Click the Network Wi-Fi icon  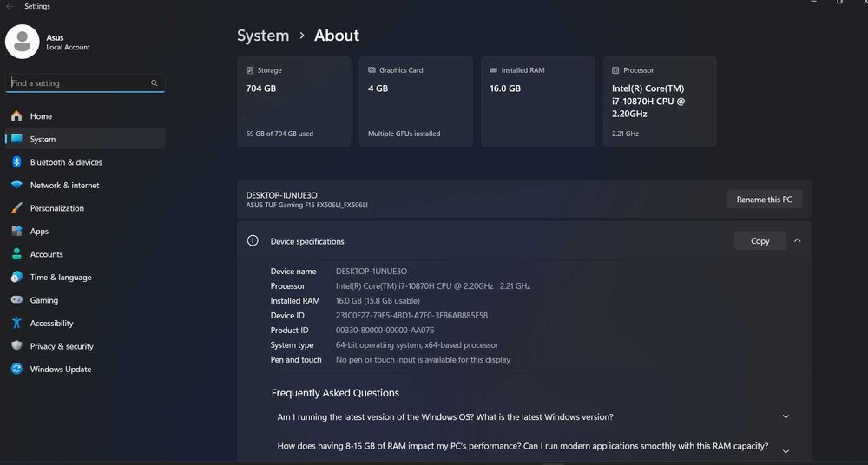click(16, 185)
